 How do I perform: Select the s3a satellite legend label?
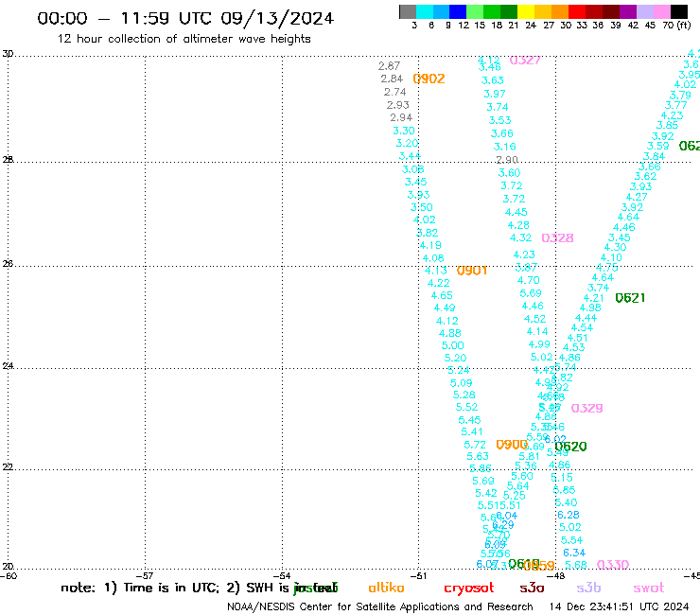(x=532, y=589)
